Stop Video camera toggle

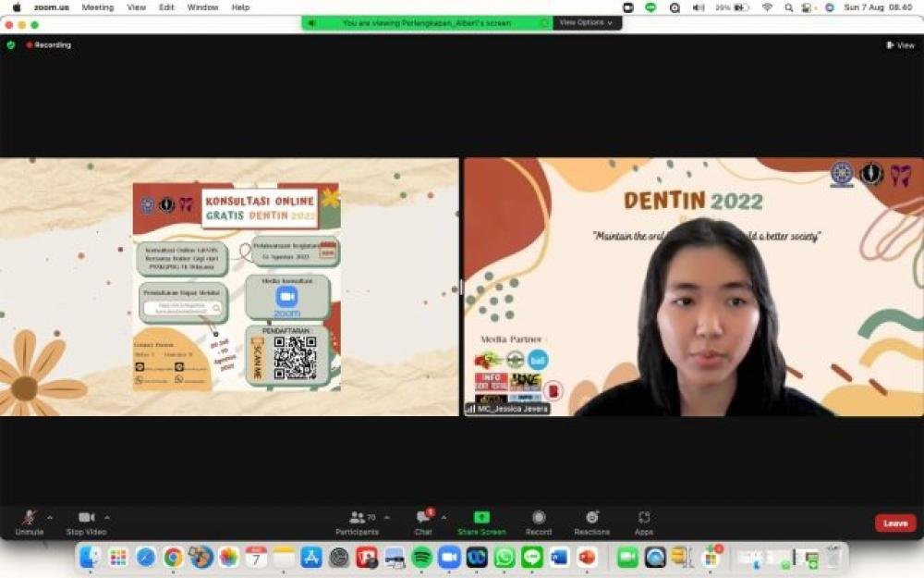[x=86, y=518]
